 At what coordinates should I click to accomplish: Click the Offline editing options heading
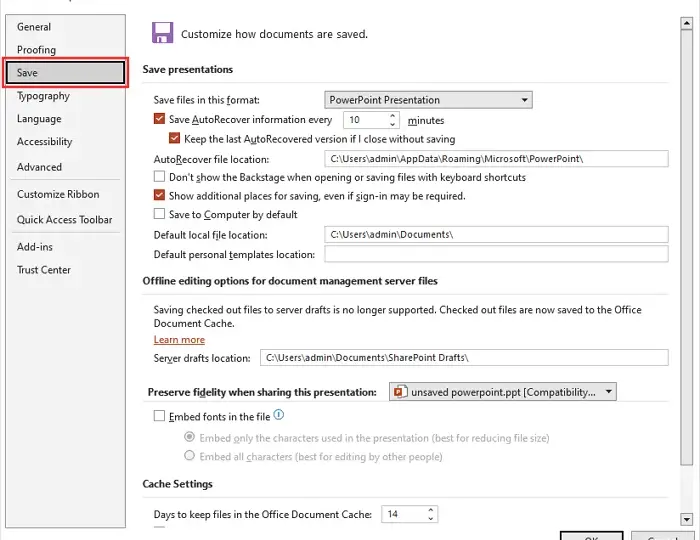coord(290,281)
